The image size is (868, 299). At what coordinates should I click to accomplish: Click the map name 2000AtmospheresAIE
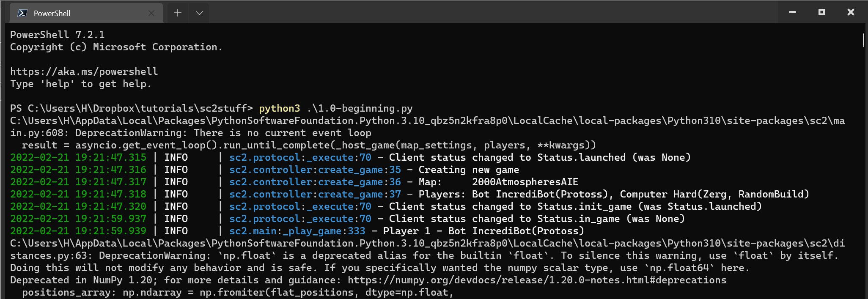tap(525, 182)
